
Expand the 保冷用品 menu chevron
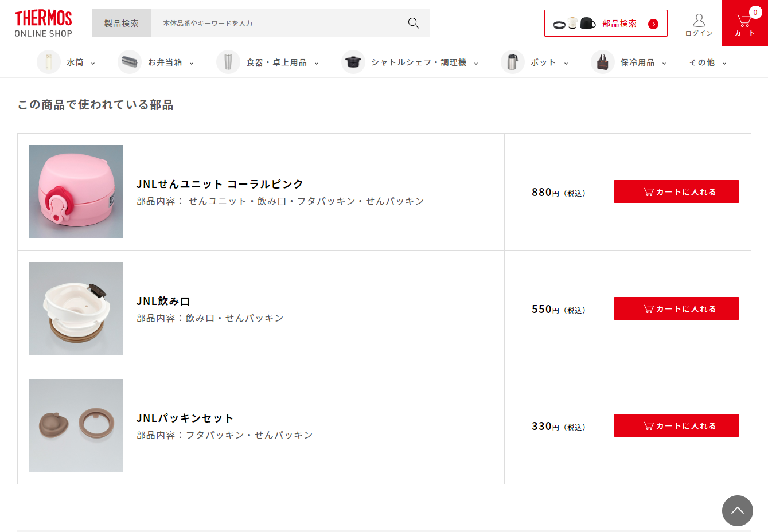point(664,64)
